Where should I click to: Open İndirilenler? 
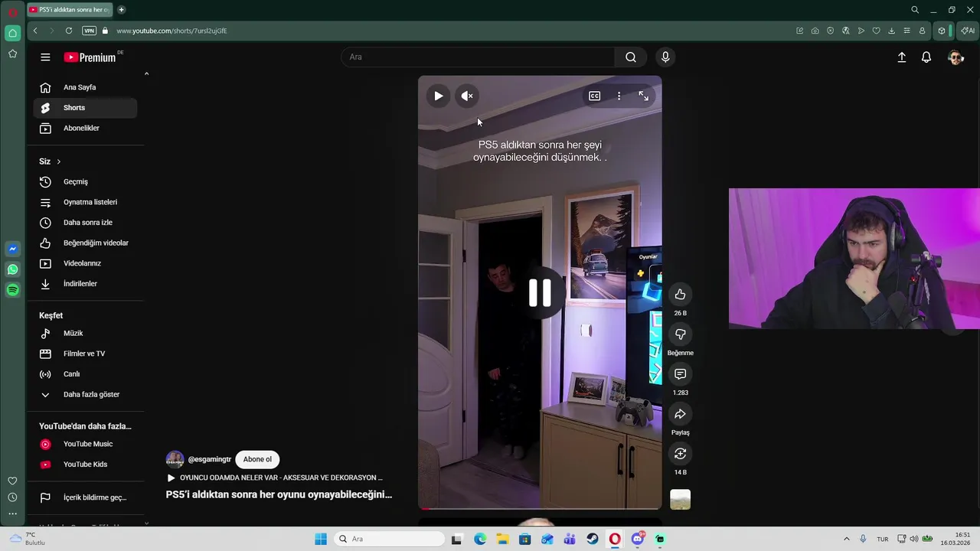pyautogui.click(x=86, y=284)
